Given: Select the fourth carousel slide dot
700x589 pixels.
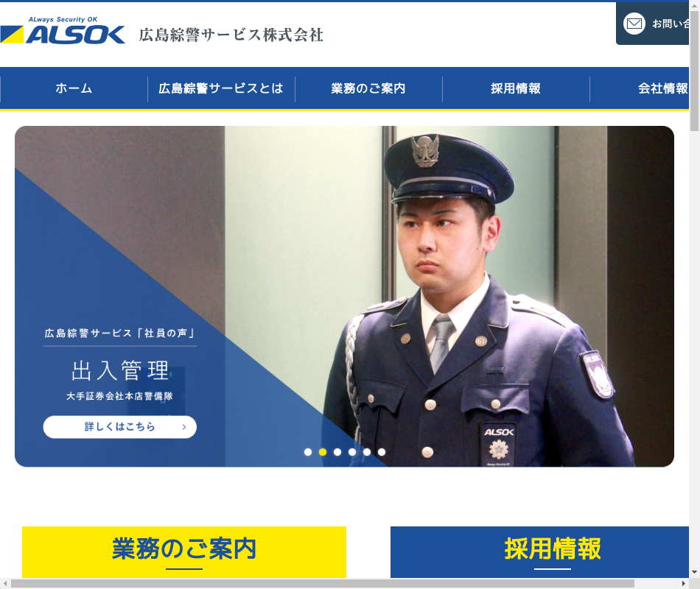Looking at the screenshot, I should point(351,452).
